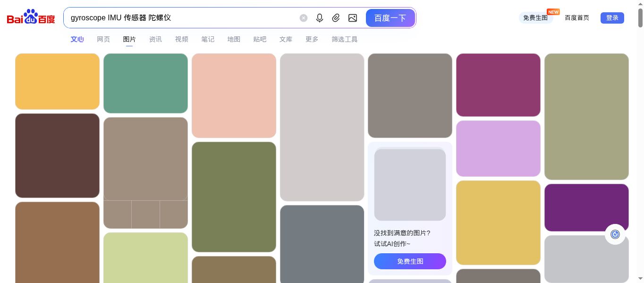This screenshot has width=644, height=283.
Task: Open the 资讯 tab
Action: click(155, 39)
